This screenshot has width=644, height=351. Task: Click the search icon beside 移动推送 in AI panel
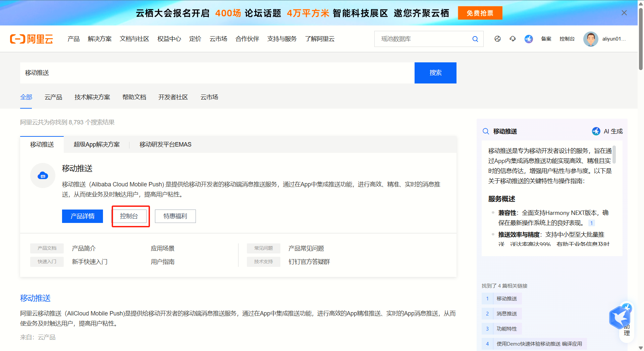tap(486, 131)
